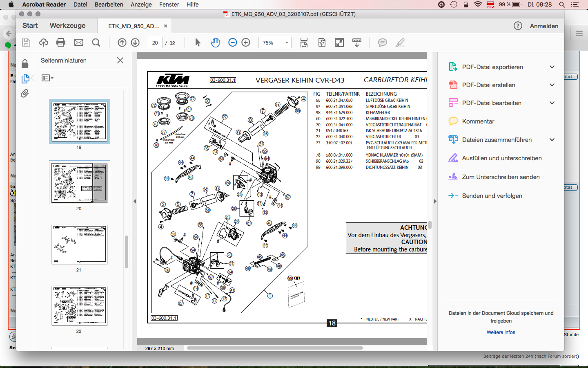
Task: Select the hand pan tool
Action: [x=215, y=43]
